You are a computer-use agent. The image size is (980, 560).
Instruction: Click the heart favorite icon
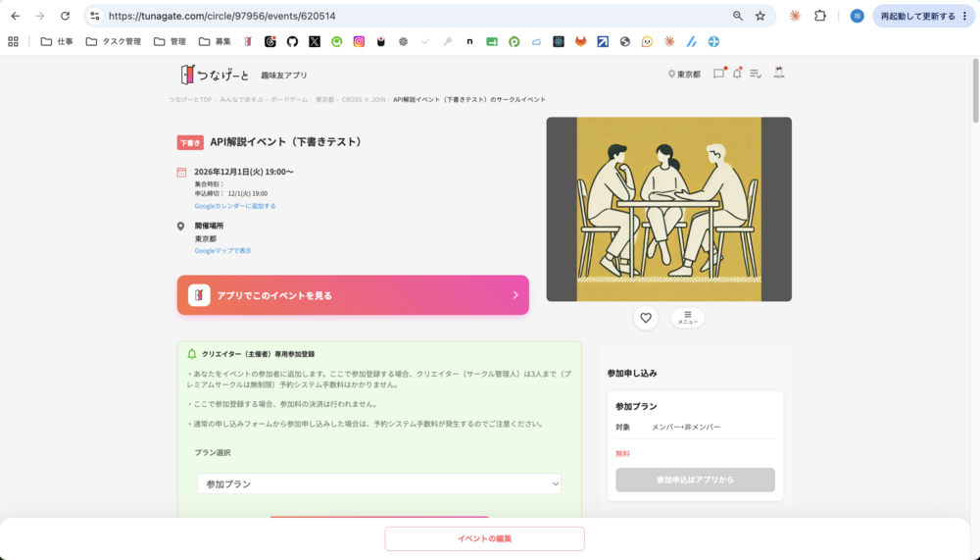[x=646, y=318]
